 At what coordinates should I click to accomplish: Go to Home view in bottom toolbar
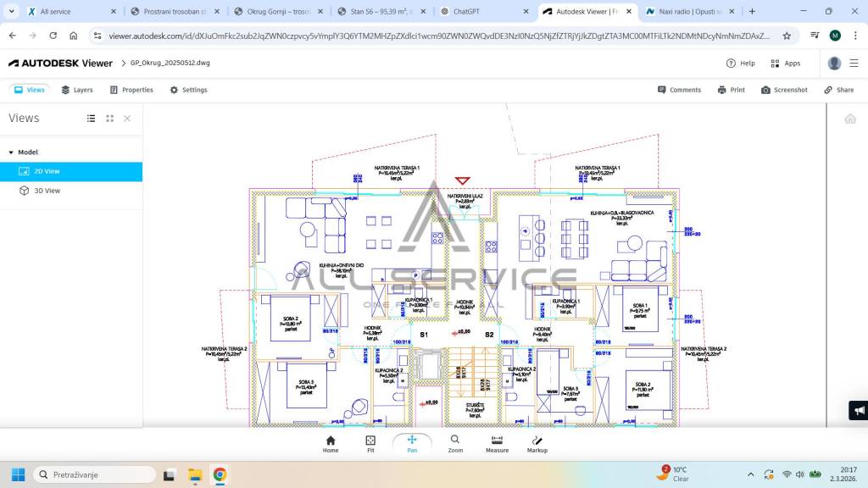pos(331,443)
